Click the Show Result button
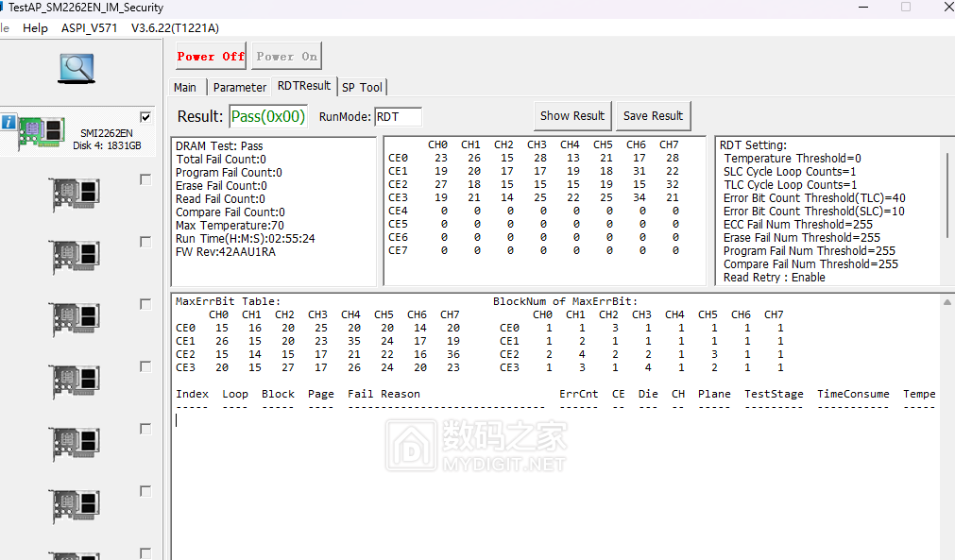This screenshot has width=955, height=560. tap(572, 115)
